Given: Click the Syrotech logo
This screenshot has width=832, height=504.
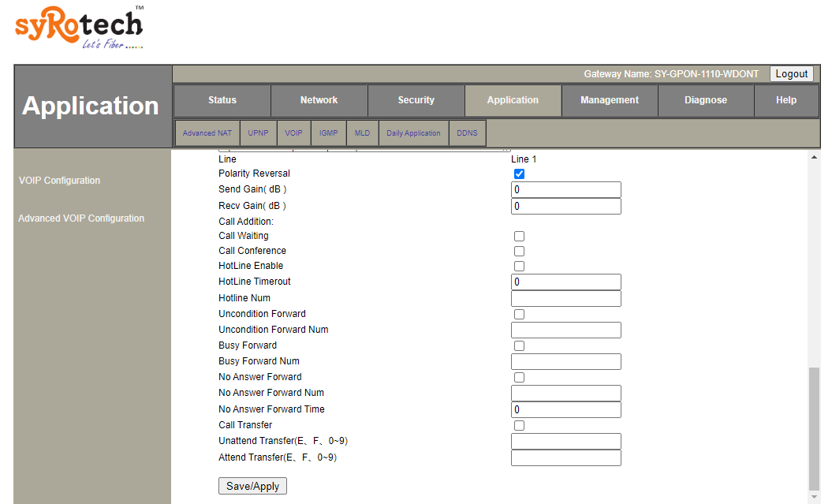Looking at the screenshot, I should coord(79,28).
